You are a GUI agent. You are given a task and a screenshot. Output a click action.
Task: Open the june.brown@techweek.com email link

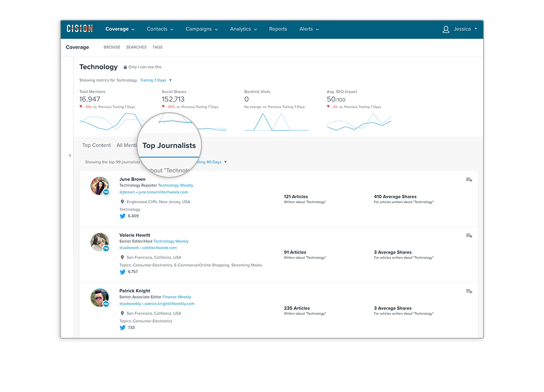(163, 192)
